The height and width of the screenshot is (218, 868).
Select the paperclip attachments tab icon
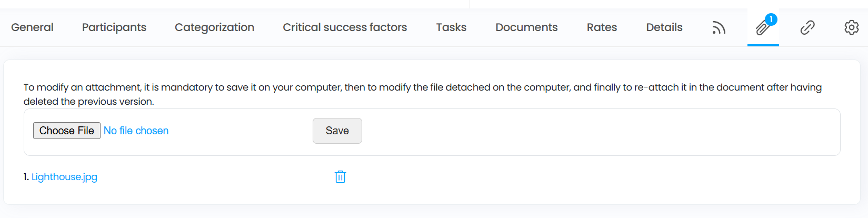pos(762,27)
